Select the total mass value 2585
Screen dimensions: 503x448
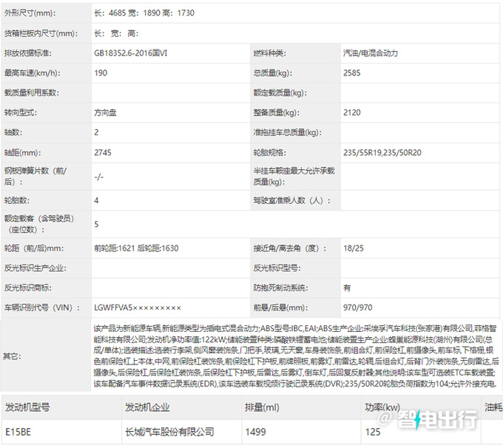[353, 73]
